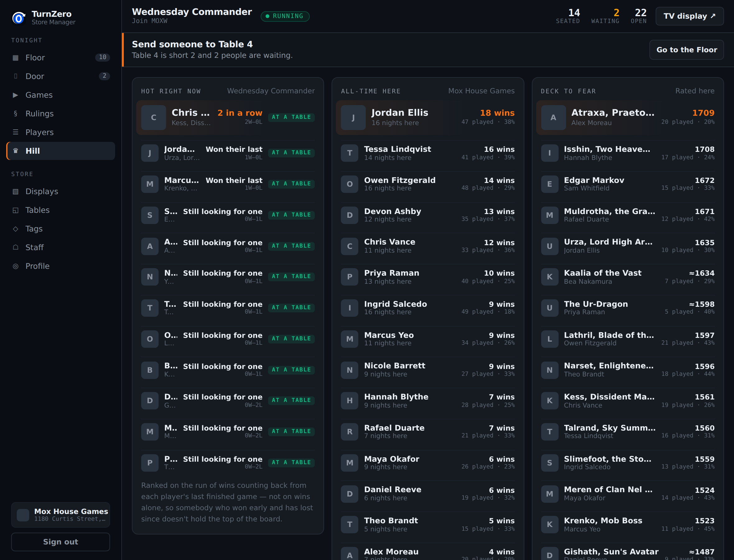Image resolution: width=734 pixels, height=560 pixels.
Task: Click the TV display button
Action: (689, 16)
